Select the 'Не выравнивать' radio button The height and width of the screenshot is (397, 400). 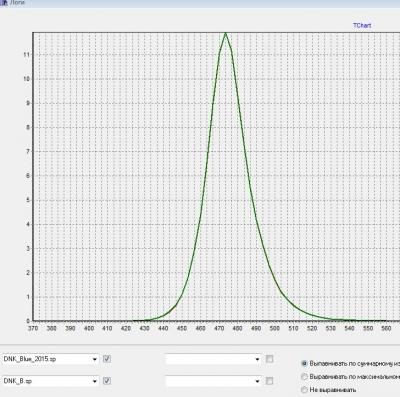(x=304, y=390)
